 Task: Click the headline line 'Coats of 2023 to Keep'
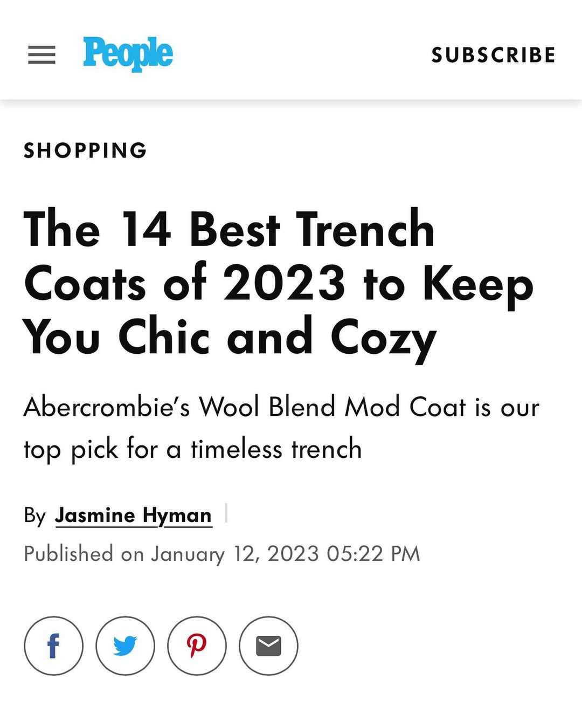tap(278, 284)
